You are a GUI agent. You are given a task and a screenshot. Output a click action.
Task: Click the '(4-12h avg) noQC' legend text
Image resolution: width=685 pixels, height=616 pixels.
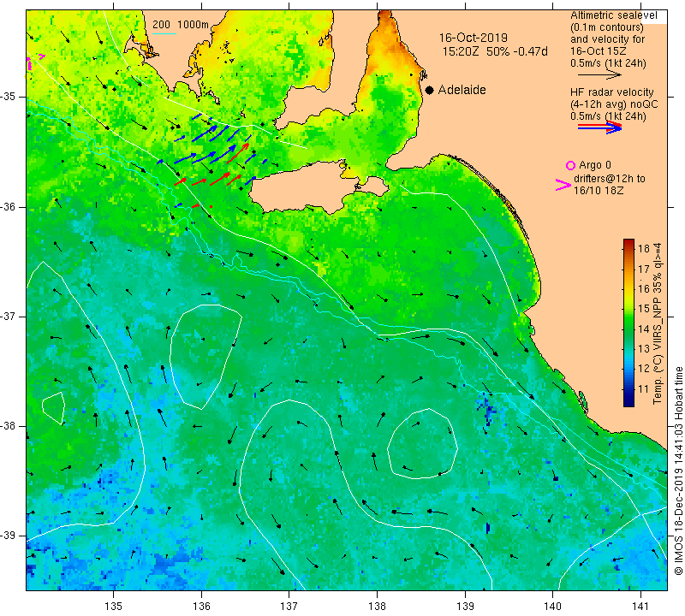point(614,104)
